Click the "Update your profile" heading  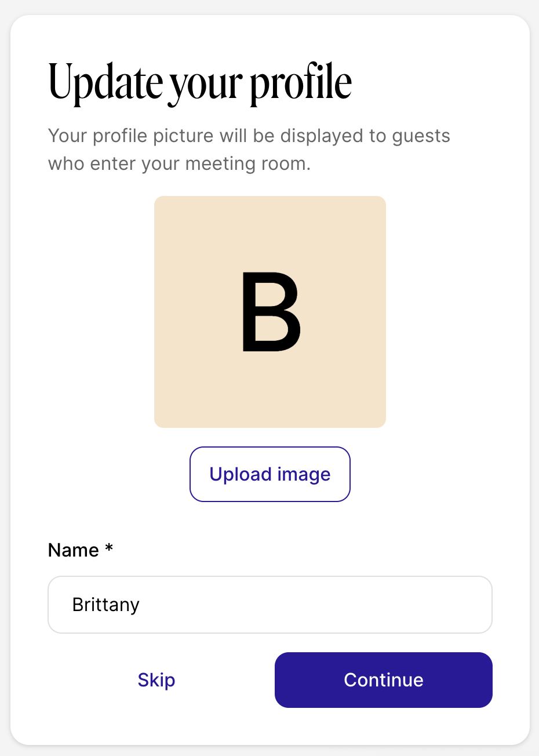pyautogui.click(x=200, y=82)
